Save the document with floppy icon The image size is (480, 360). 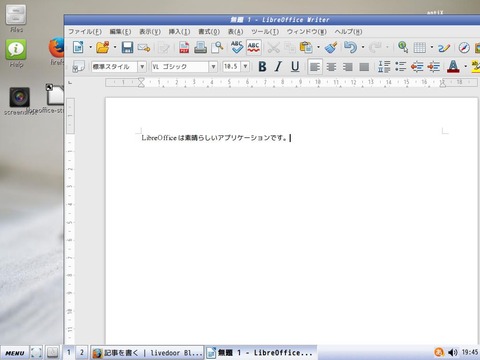click(127, 47)
